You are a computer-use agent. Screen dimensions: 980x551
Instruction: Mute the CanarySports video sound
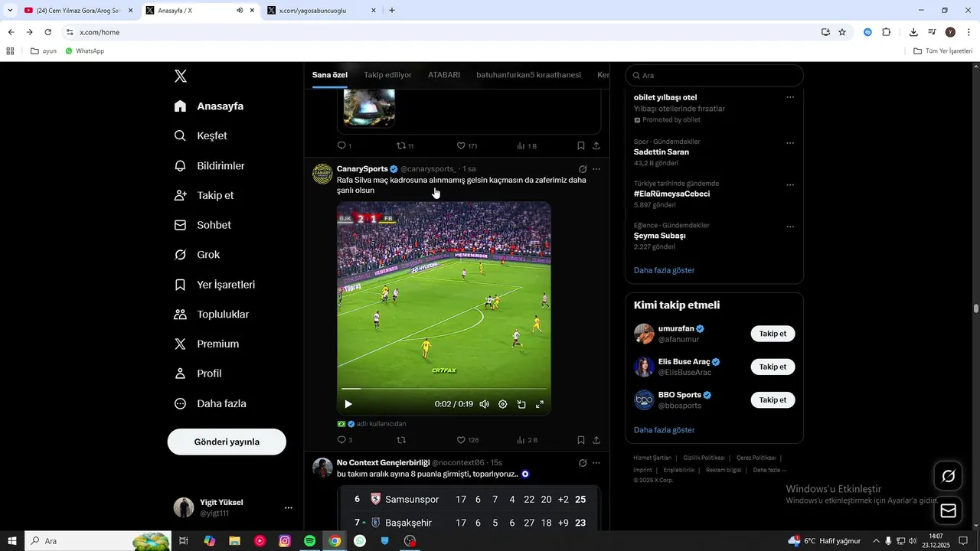[484, 404]
